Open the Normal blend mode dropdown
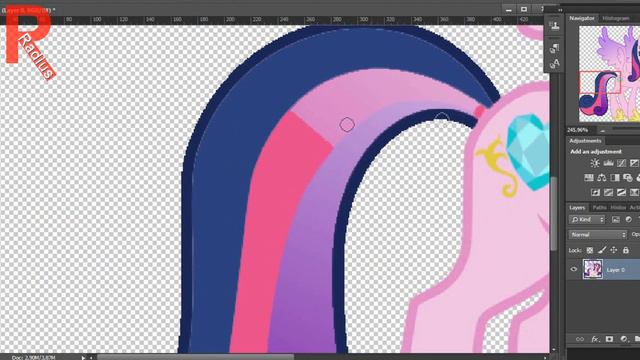 (x=598, y=235)
